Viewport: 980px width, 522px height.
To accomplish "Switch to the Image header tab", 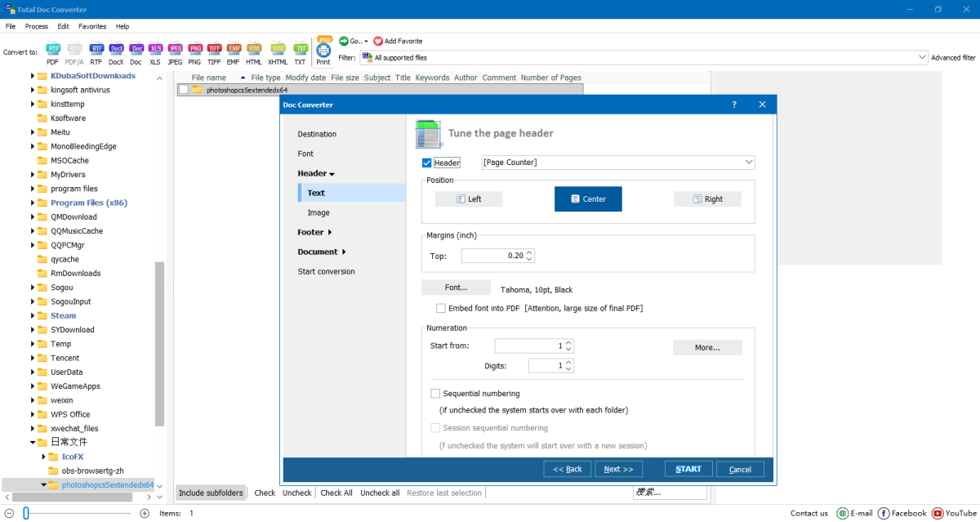I will click(318, 212).
